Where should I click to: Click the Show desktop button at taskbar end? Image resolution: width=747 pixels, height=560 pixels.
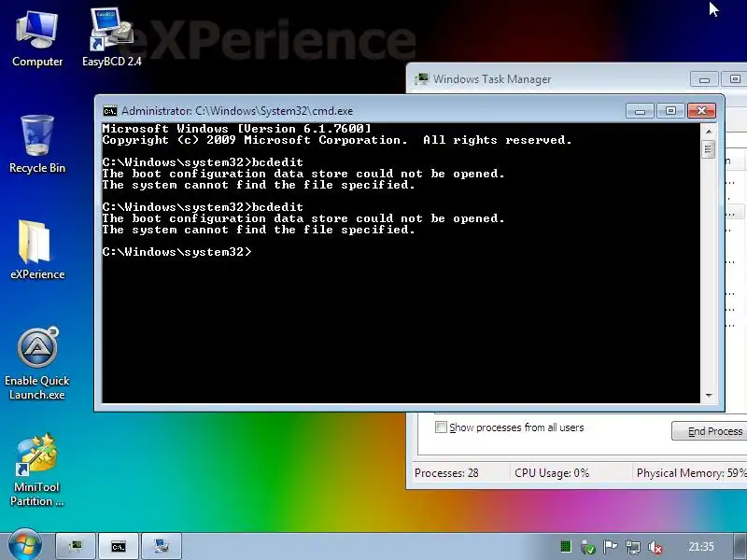coord(740,546)
